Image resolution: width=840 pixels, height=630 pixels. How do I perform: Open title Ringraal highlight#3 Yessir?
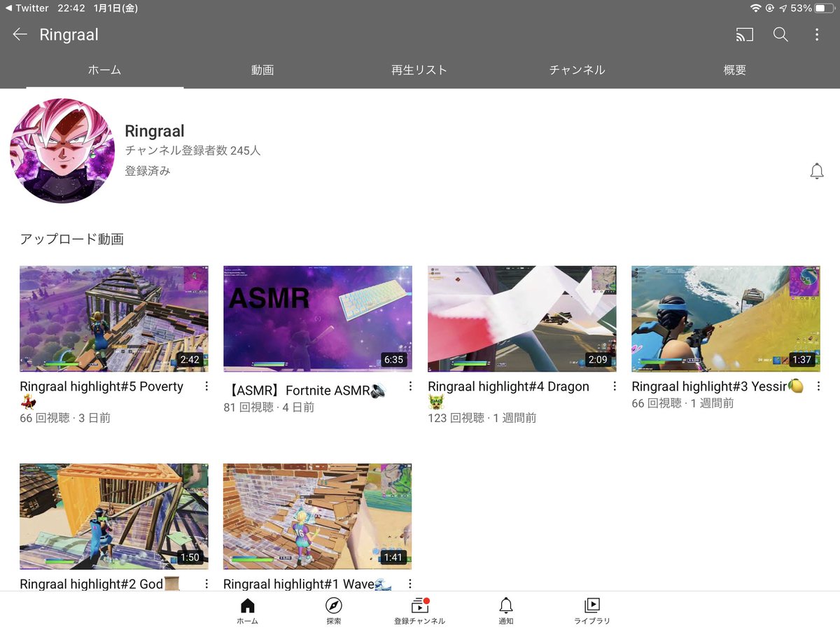[x=717, y=386]
